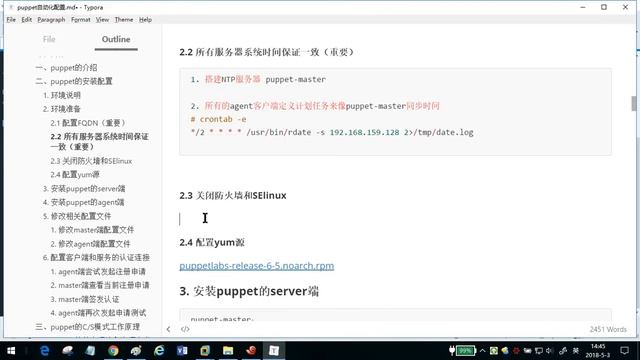The image size is (640, 360).
Task: Open the Visio icon in the taskbar
Action: pyautogui.click(x=182, y=351)
